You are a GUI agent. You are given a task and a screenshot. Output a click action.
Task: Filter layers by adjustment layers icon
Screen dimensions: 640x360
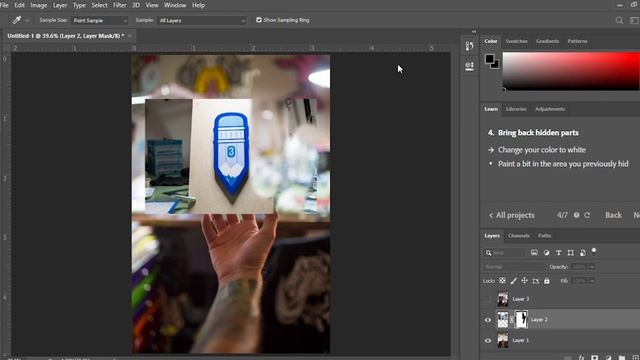click(x=546, y=253)
